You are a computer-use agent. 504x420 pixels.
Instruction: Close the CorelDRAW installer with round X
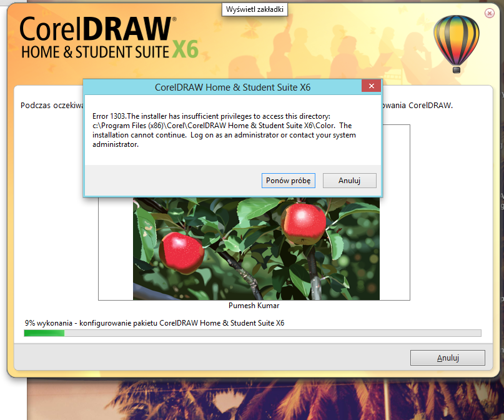pyautogui.click(x=489, y=13)
